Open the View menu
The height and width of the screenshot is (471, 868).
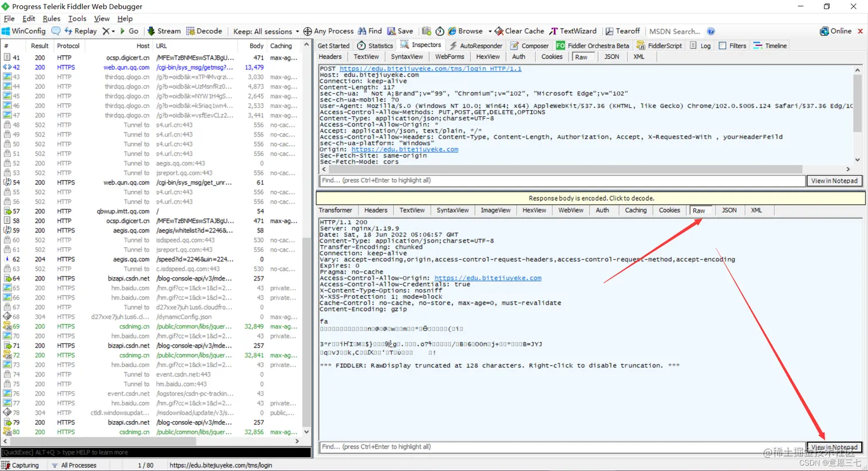(x=102, y=18)
